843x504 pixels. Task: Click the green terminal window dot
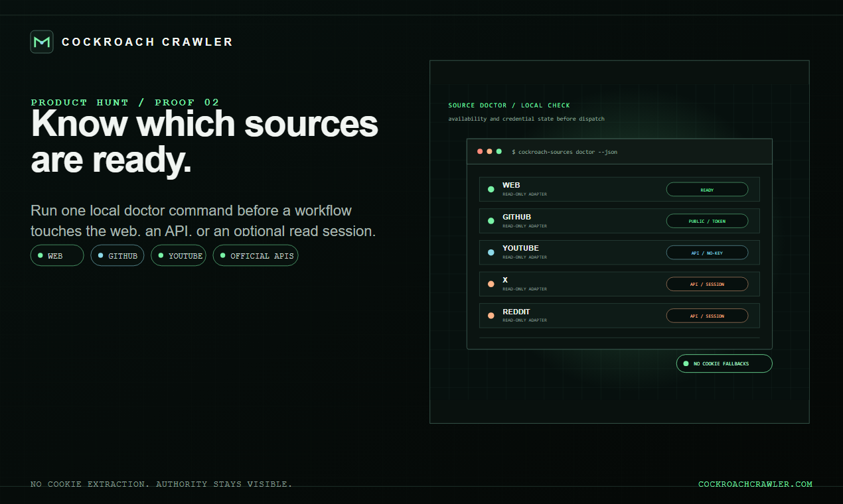click(x=498, y=151)
